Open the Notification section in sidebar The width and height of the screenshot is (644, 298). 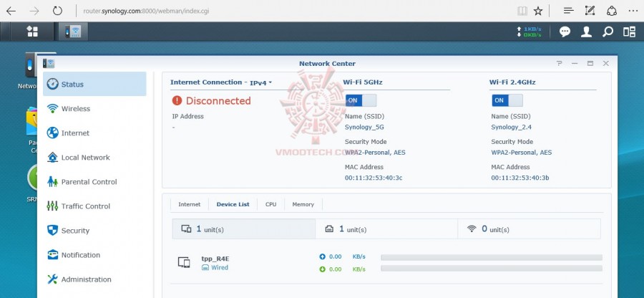pyautogui.click(x=94, y=255)
